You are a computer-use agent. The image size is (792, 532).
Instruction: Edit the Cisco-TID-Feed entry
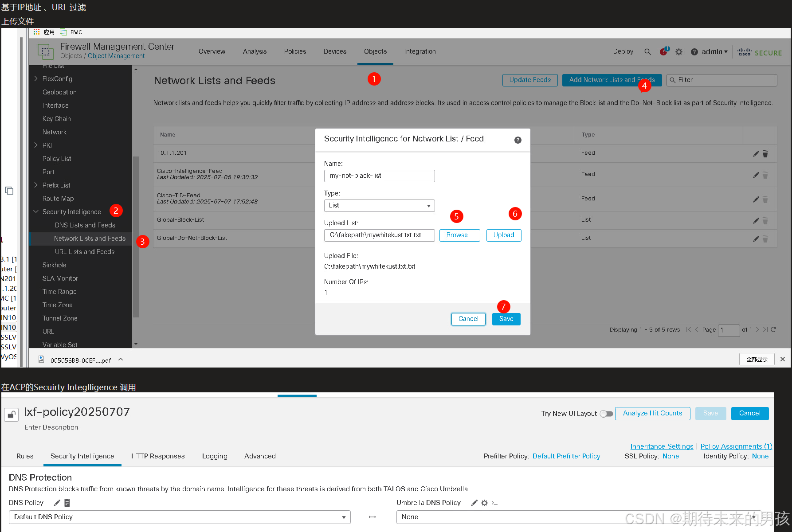[756, 199]
